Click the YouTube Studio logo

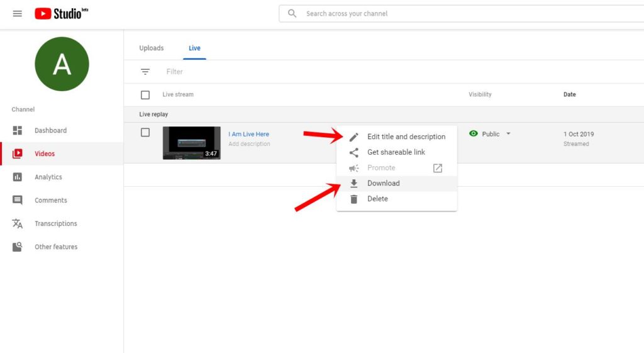coord(61,14)
